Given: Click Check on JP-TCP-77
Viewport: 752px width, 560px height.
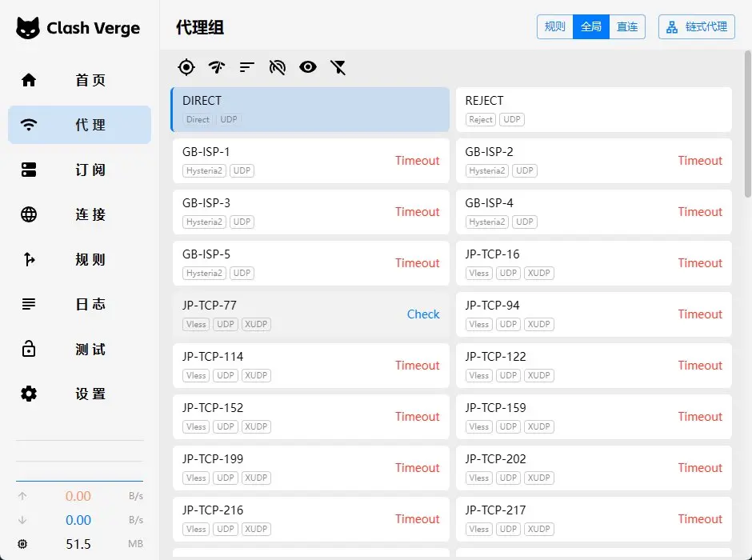Looking at the screenshot, I should 423,314.
